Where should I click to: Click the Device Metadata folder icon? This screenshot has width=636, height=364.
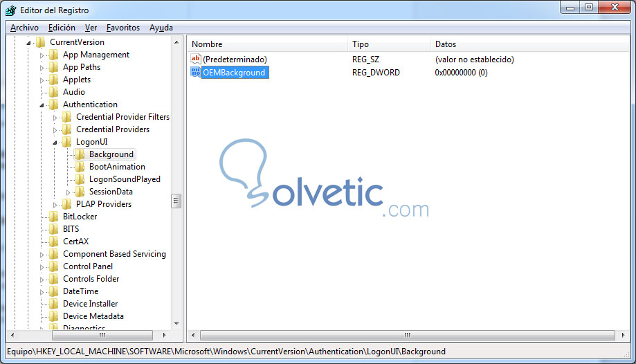[x=53, y=316]
